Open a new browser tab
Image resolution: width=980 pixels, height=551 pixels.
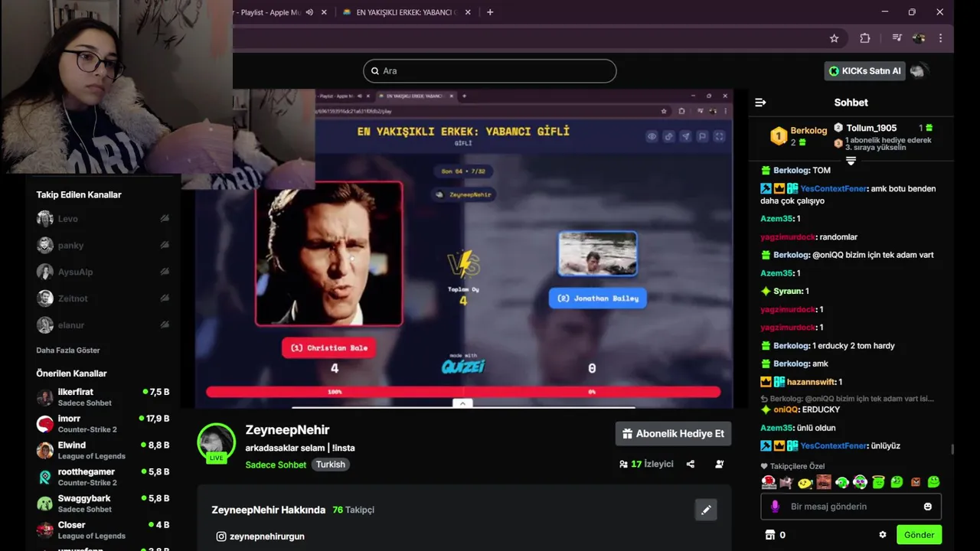pyautogui.click(x=490, y=12)
